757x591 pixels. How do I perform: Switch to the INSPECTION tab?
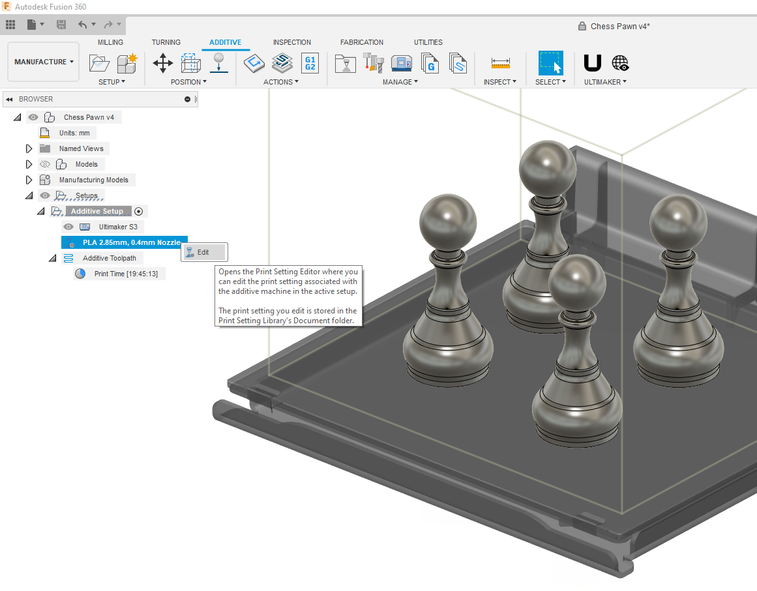coord(292,42)
